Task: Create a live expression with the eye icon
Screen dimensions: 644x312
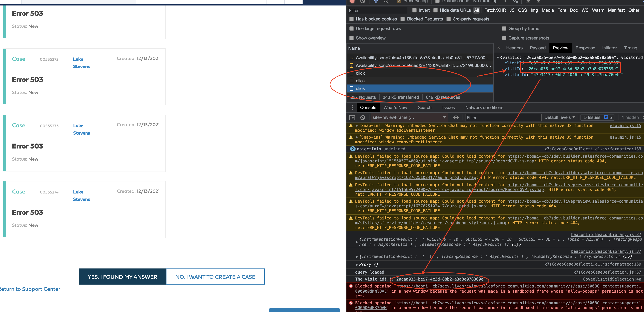Action: [456, 117]
